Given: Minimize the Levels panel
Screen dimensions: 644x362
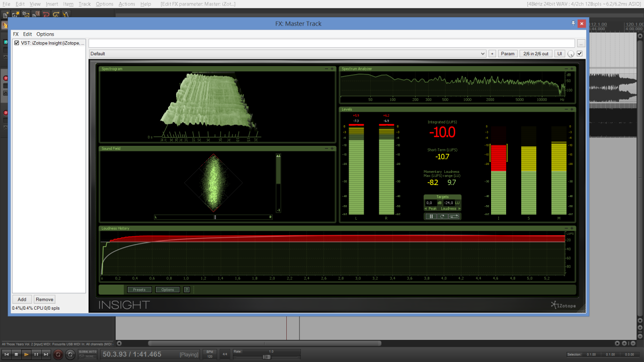Looking at the screenshot, I should pyautogui.click(x=567, y=109).
